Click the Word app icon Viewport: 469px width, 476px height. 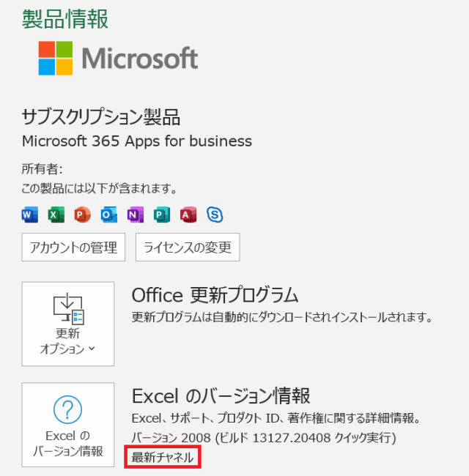30,215
